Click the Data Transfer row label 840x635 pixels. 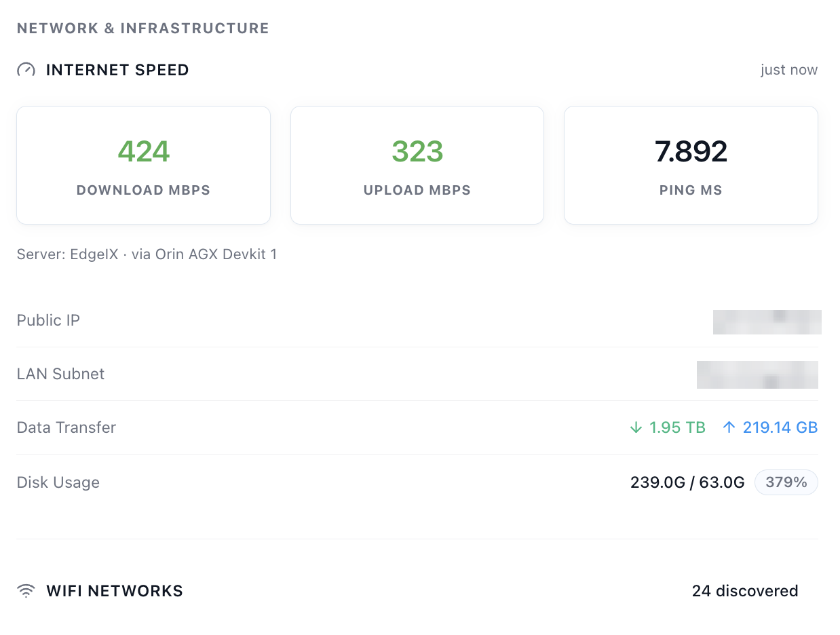tap(66, 427)
